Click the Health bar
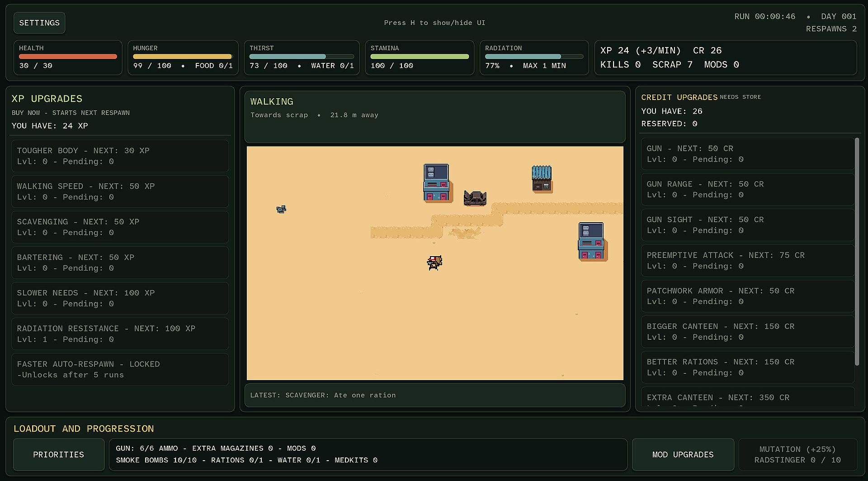Viewport: 868px width, 481px height. click(x=68, y=57)
